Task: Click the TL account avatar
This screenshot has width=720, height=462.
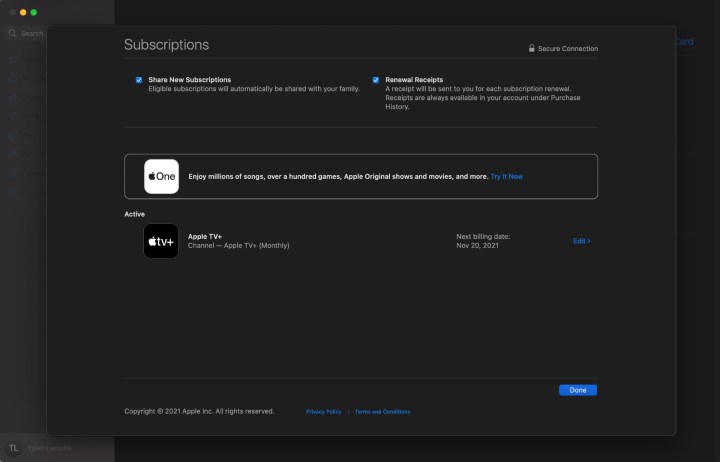Action: (14, 448)
